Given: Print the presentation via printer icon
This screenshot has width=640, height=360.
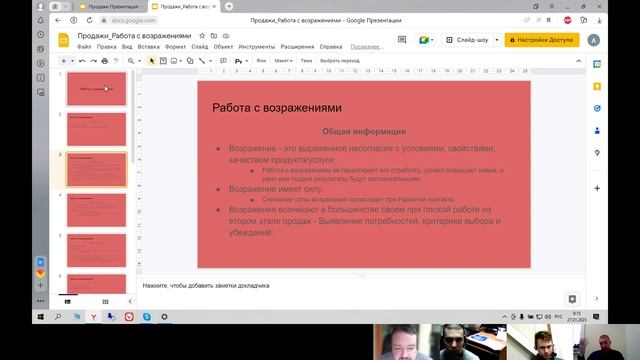Looking at the screenshot, I should (104, 61).
